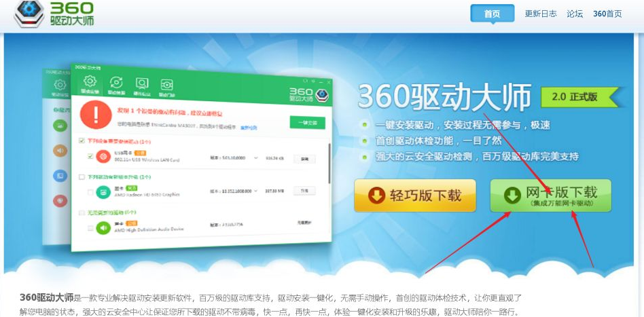Toggle the AMD Radeon graphics driver checkbox
The width and height of the screenshot is (644, 317).
coord(90,192)
